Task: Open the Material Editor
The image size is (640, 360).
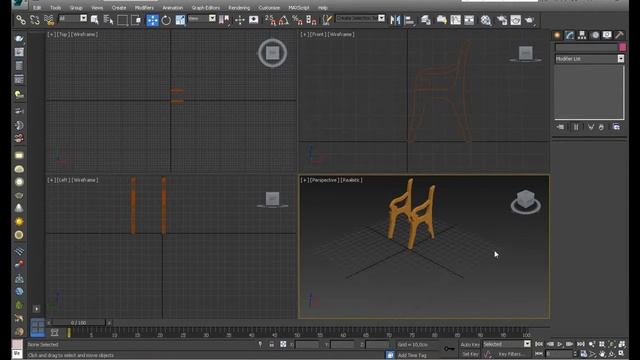Action: (x=485, y=20)
